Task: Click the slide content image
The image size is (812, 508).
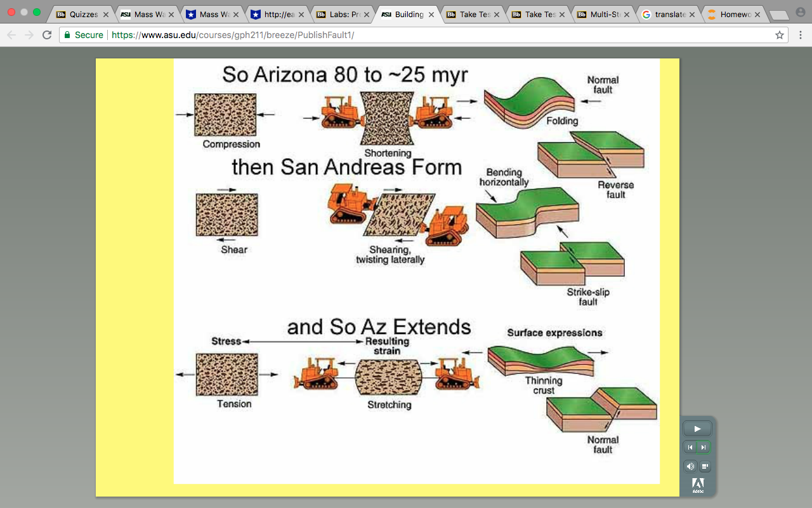Action: click(416, 271)
